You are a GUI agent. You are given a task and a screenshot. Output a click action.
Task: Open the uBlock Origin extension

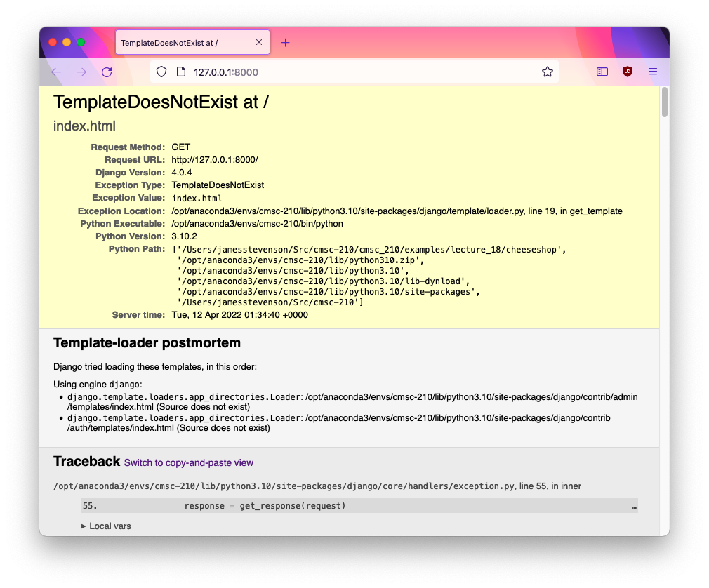tap(628, 72)
